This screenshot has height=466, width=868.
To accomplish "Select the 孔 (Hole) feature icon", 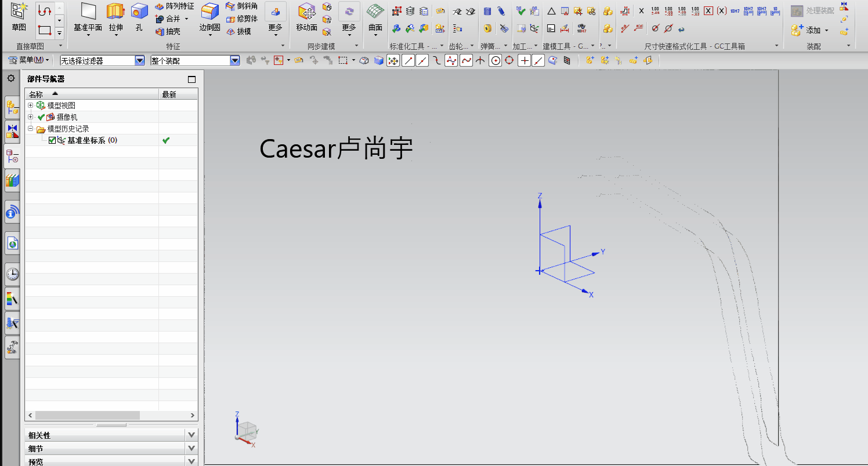I will (x=139, y=11).
